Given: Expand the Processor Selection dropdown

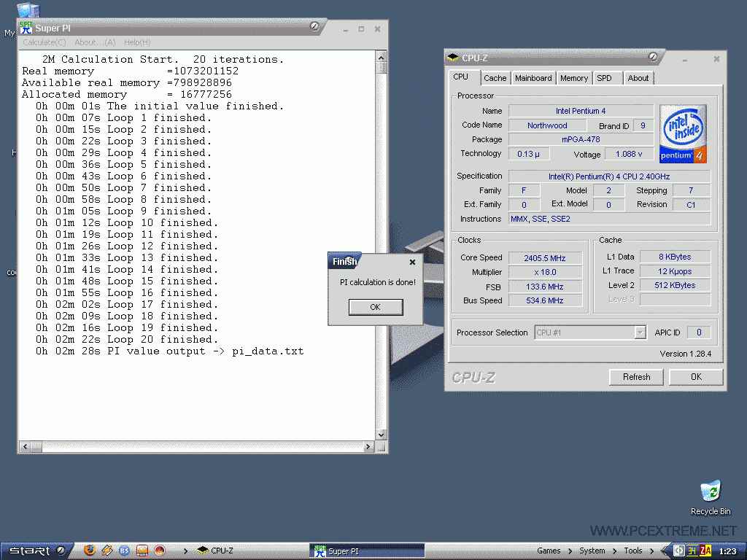Looking at the screenshot, I should tap(640, 332).
